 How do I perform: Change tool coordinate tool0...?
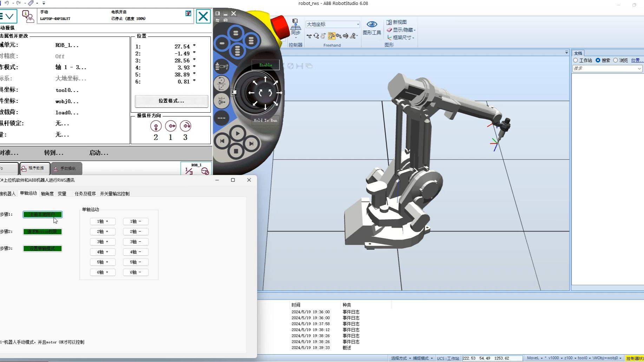click(67, 90)
